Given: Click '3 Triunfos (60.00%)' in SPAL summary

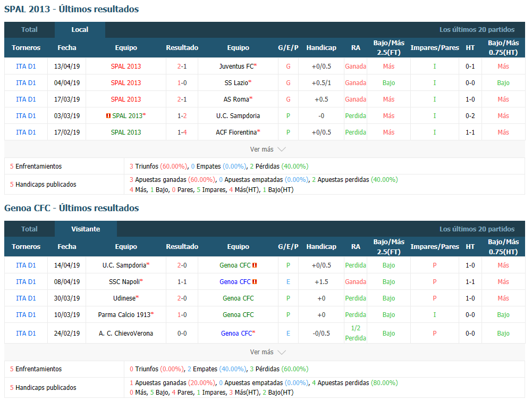Looking at the screenshot, I should tap(158, 166).
